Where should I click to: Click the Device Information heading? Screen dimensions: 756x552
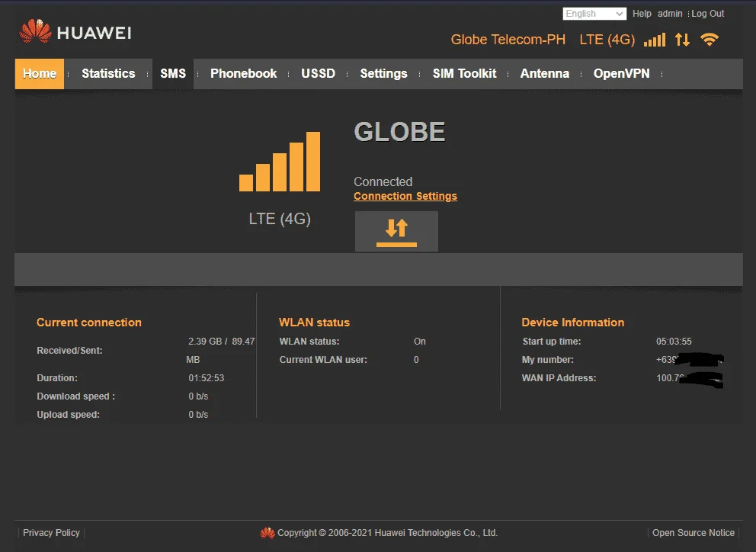[x=573, y=323]
